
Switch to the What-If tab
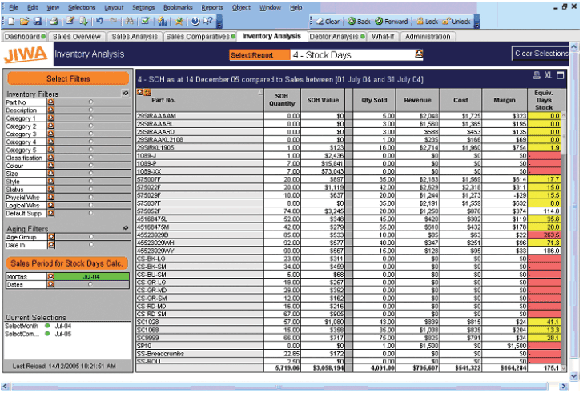[383, 36]
